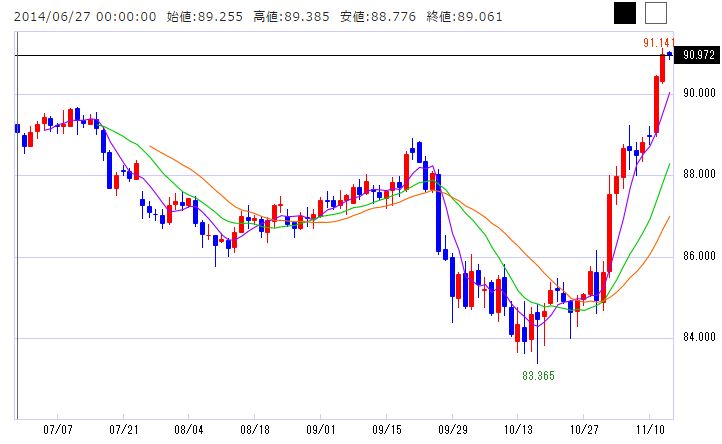Viewport: 722px width, 444px height.
Task: Click the 08/18 date axis label
Action: point(255,430)
